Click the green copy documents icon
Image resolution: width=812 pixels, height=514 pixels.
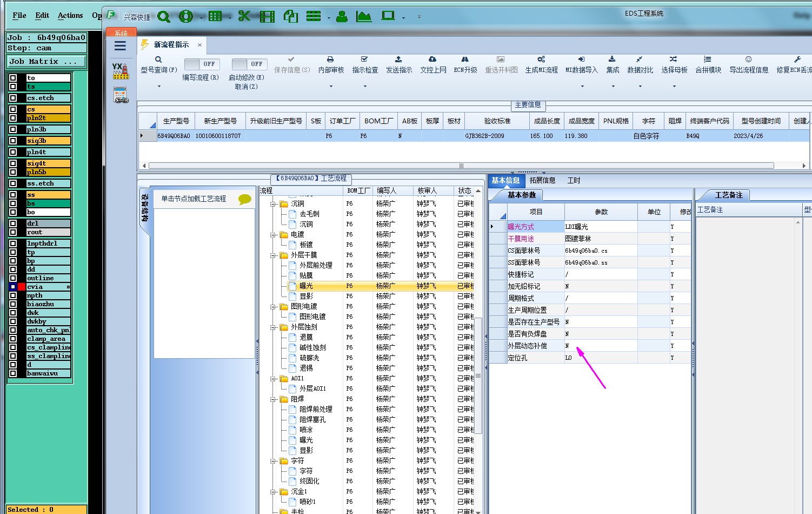(291, 17)
